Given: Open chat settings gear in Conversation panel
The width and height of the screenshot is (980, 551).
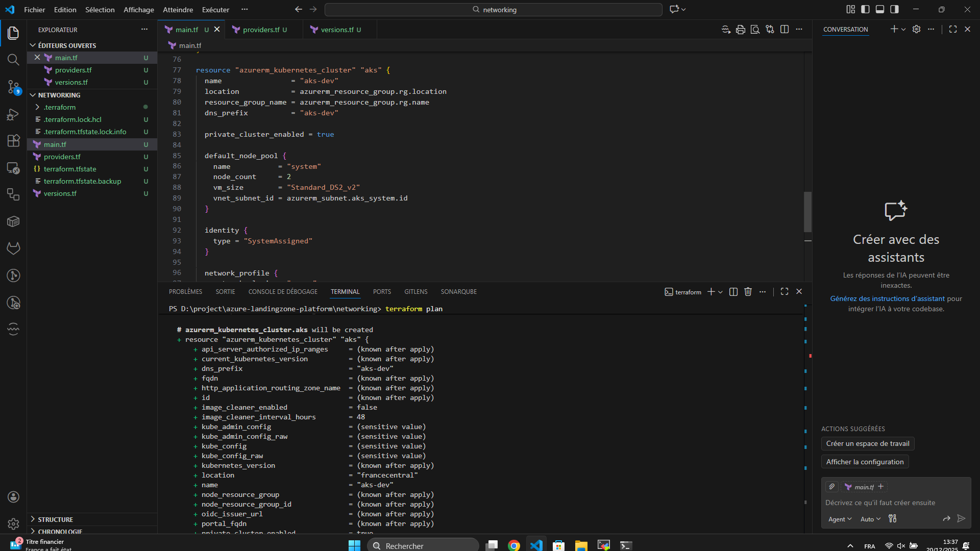Looking at the screenshot, I should coord(916,30).
